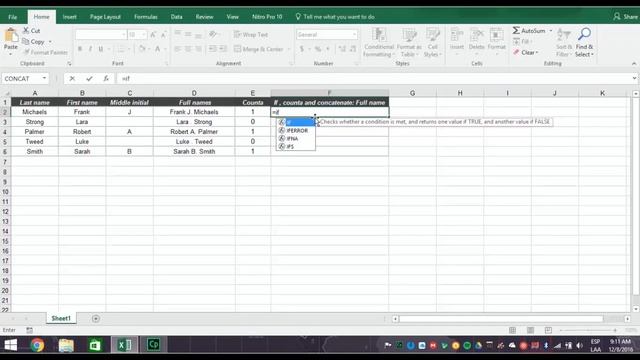Switch to the Data tab
Viewport: 640px width, 360px height.
pyautogui.click(x=176, y=17)
